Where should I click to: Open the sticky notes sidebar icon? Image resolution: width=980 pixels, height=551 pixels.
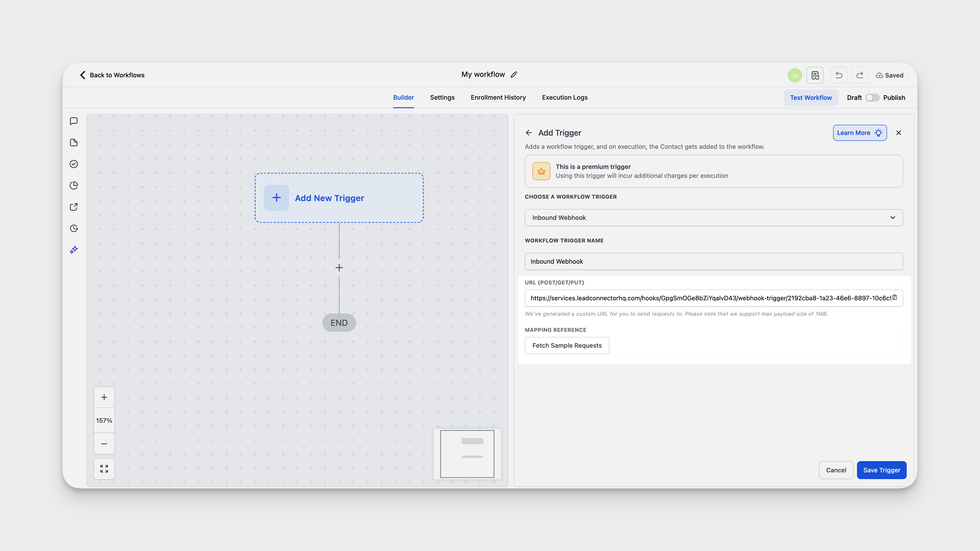pos(74,143)
